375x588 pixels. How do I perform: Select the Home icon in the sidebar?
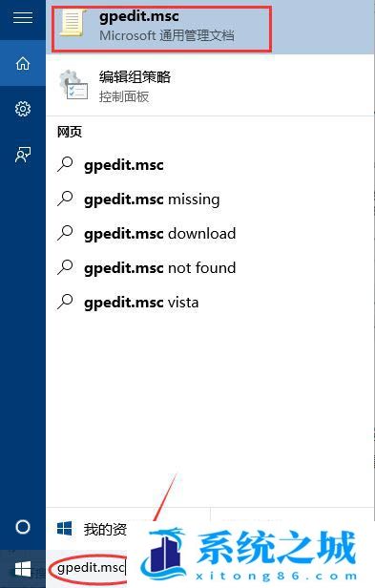click(23, 63)
